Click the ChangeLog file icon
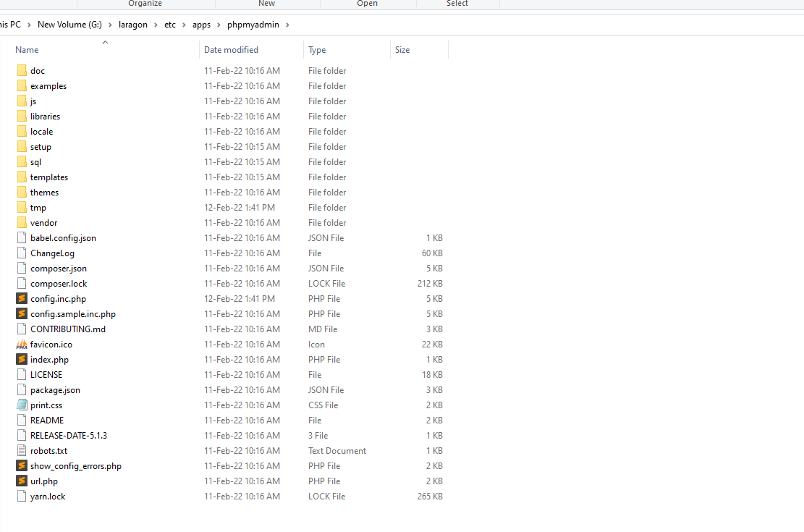 (x=22, y=253)
